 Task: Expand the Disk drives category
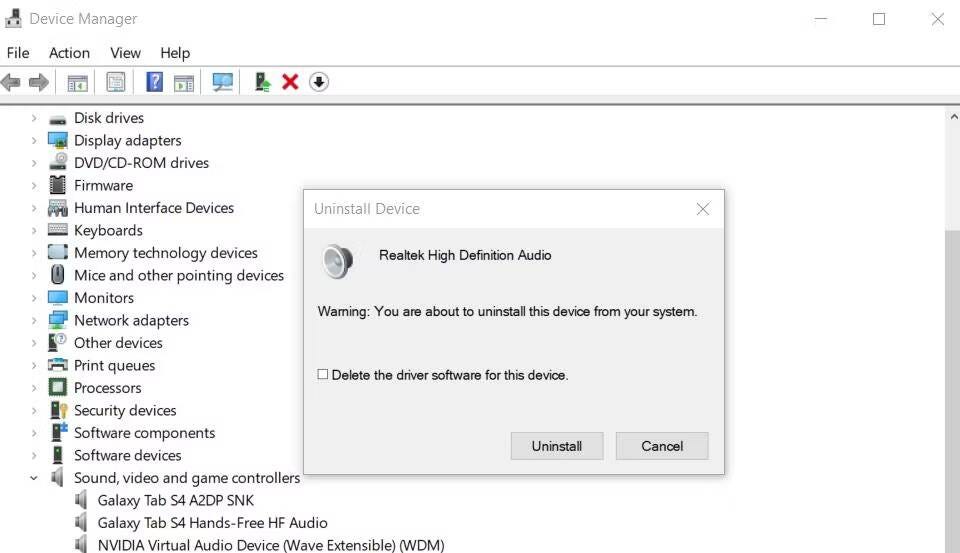pos(34,118)
